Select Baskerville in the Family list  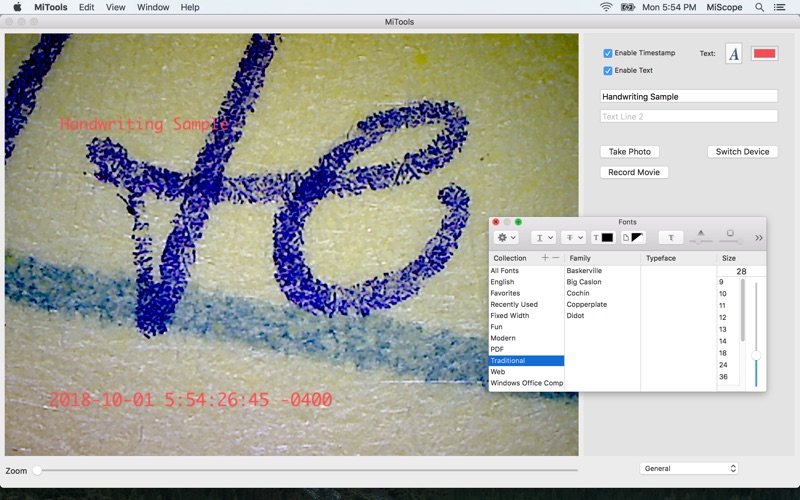584,271
